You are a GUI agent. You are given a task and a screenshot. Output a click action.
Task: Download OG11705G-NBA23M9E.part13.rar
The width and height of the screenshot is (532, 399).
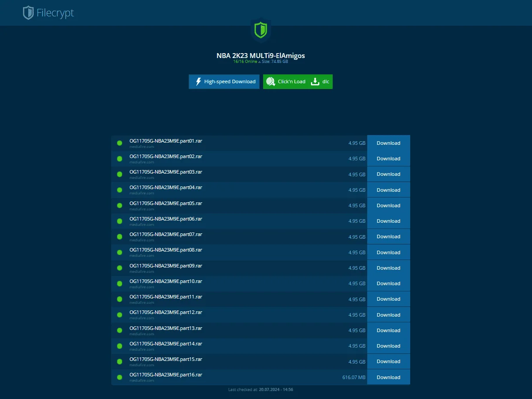(388, 330)
